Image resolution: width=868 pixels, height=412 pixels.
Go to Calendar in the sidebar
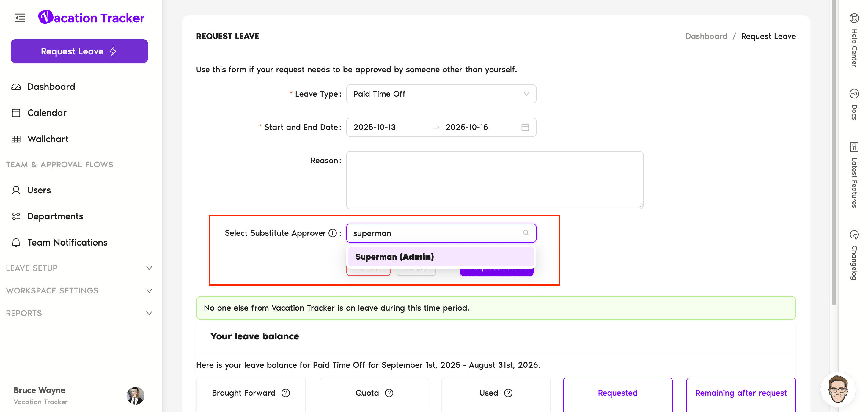[x=47, y=113]
